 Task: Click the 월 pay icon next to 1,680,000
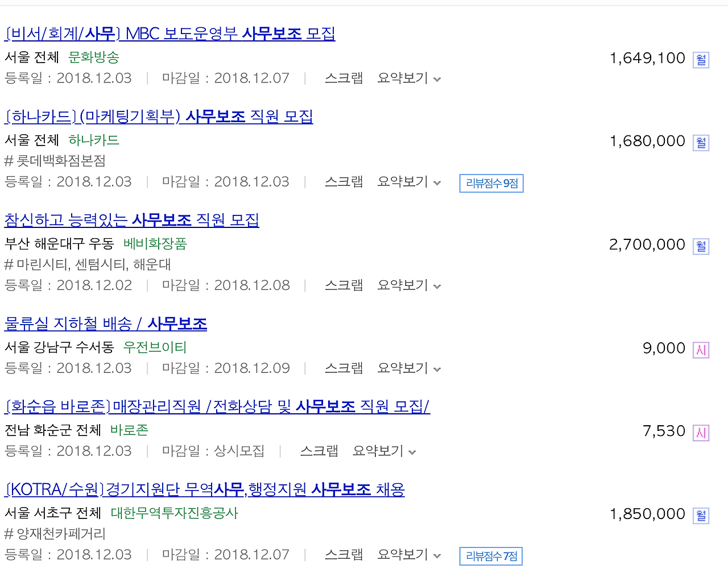(x=701, y=143)
